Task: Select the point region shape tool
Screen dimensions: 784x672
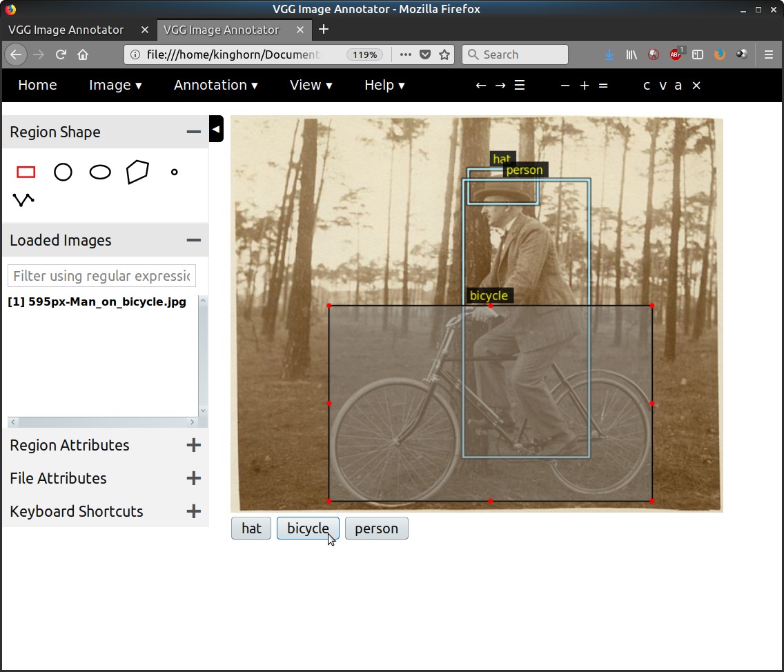Action: click(x=174, y=172)
